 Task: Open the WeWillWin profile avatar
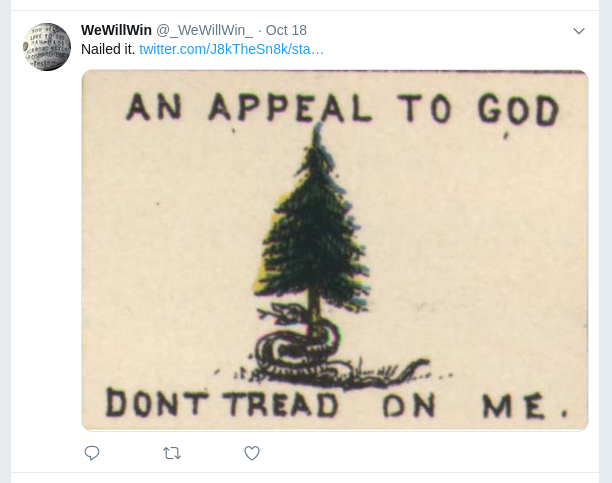pyautogui.click(x=47, y=47)
